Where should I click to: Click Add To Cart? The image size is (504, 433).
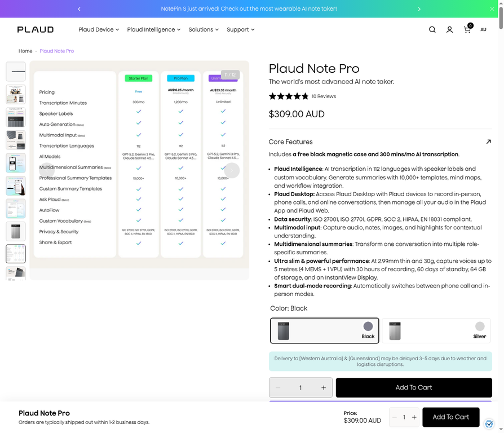tap(413, 388)
